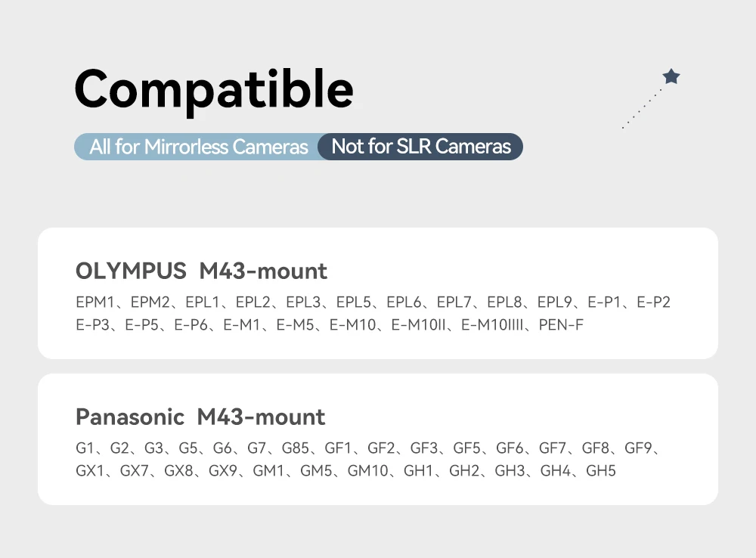Click the star icon at top right
Image resolution: width=756 pixels, height=558 pixels.
coord(671,76)
